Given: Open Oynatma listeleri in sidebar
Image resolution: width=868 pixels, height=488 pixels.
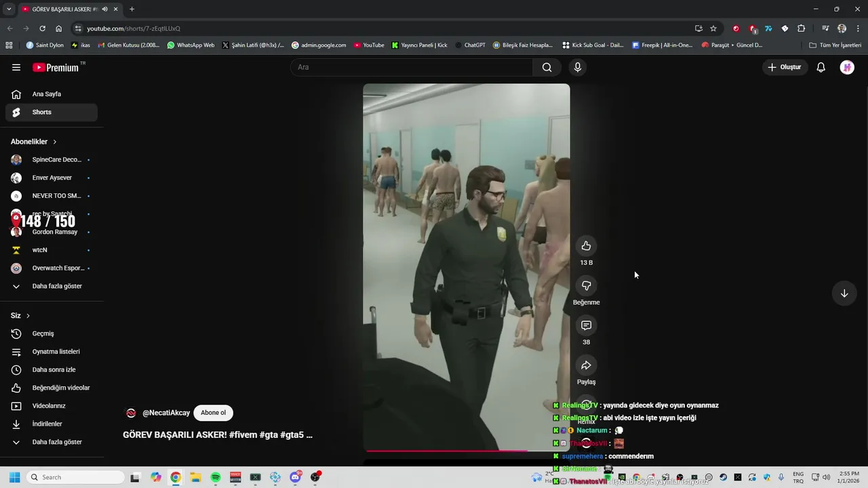Looking at the screenshot, I should coord(52,352).
